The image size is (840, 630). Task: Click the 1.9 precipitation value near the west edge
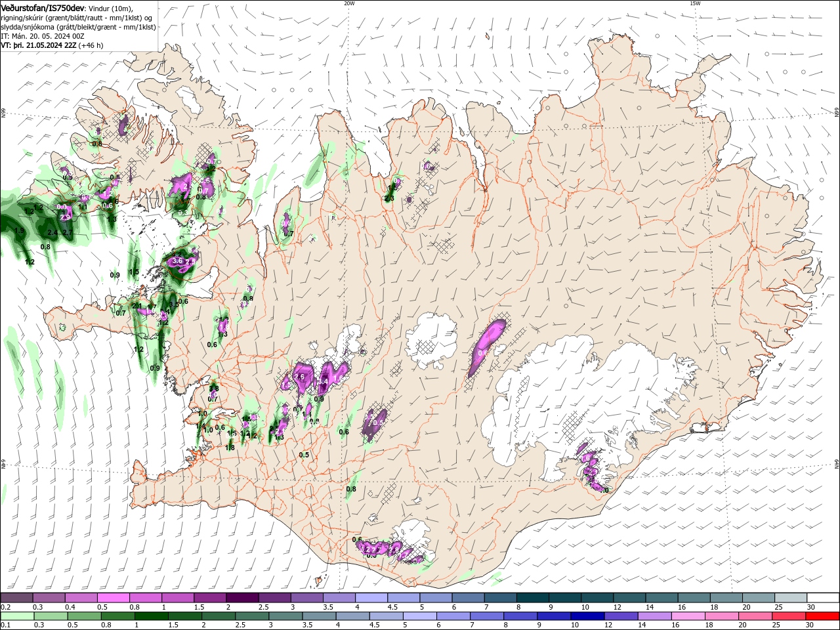click(19, 231)
